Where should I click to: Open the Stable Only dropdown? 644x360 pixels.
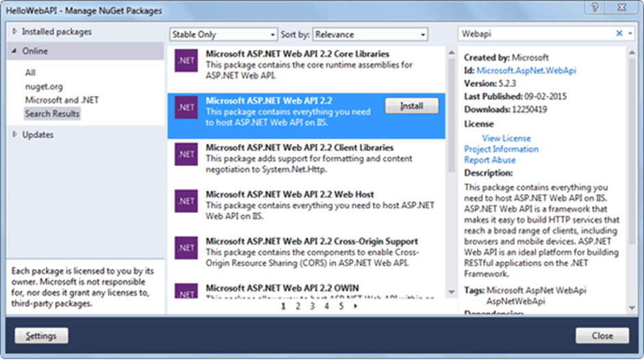pyautogui.click(x=223, y=34)
